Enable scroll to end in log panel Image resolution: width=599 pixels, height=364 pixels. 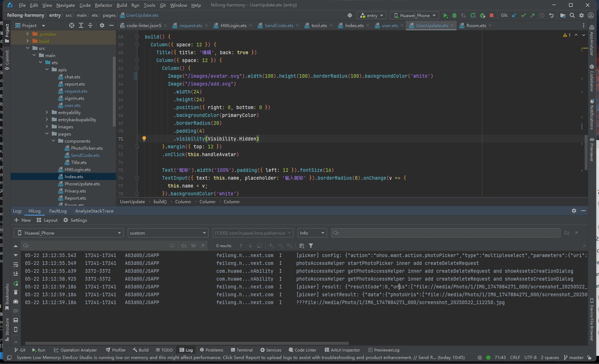16,273
